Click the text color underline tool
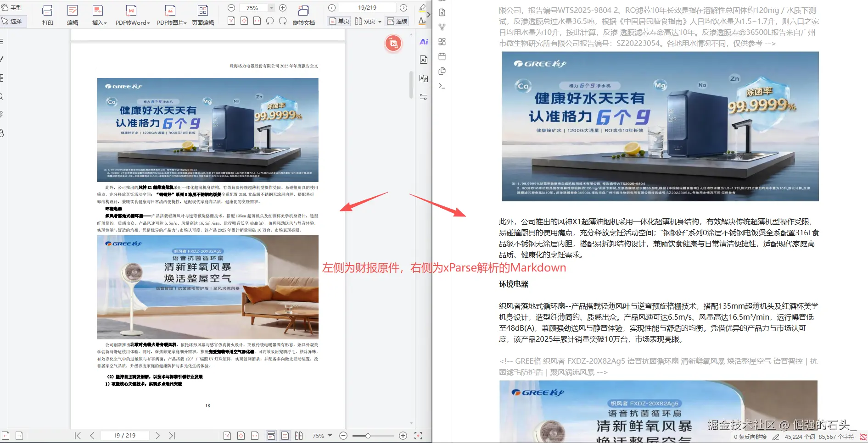 click(x=422, y=21)
